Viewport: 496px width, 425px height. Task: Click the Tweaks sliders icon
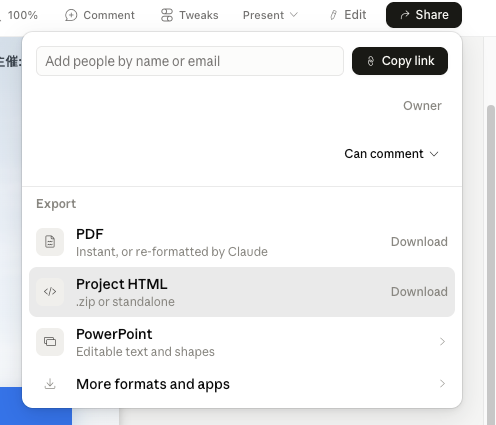pyautogui.click(x=167, y=15)
